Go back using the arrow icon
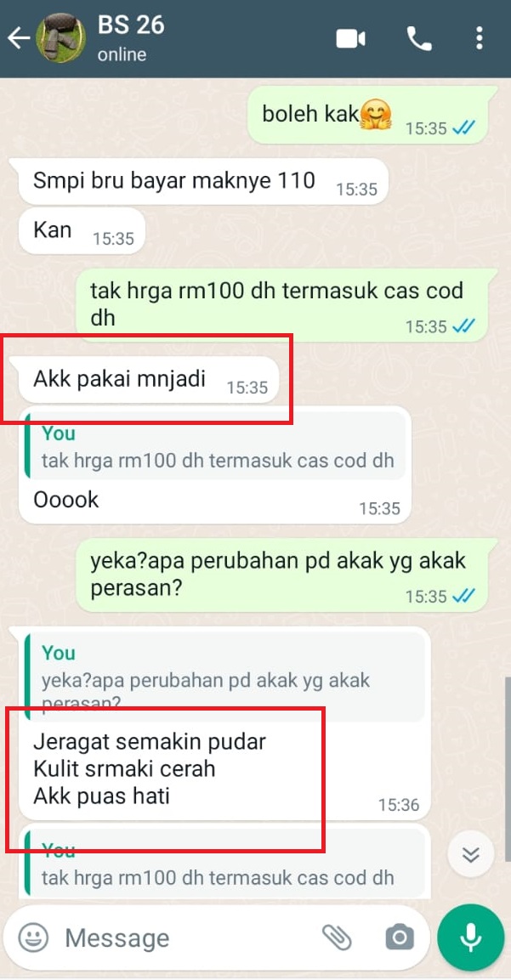The width and height of the screenshot is (511, 980). 18,38
